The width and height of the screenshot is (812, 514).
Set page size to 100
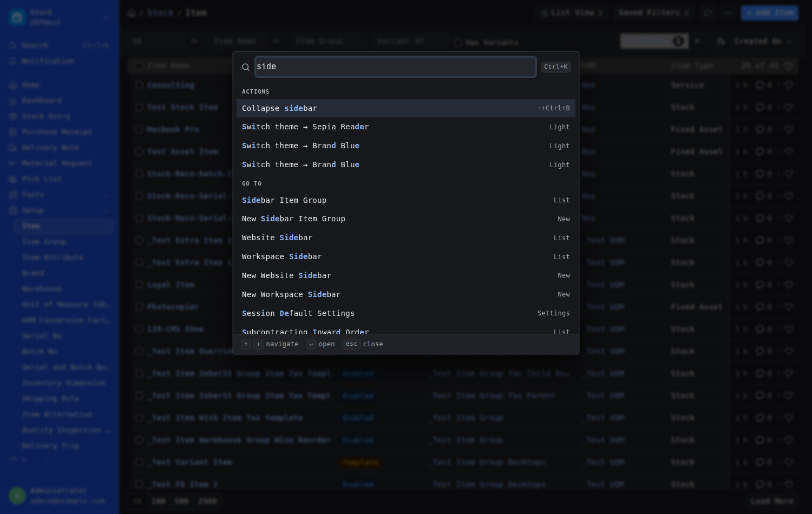click(x=159, y=501)
